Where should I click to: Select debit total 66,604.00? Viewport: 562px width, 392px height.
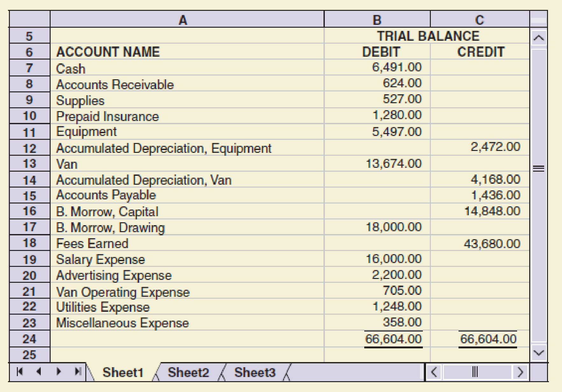[x=377, y=339]
